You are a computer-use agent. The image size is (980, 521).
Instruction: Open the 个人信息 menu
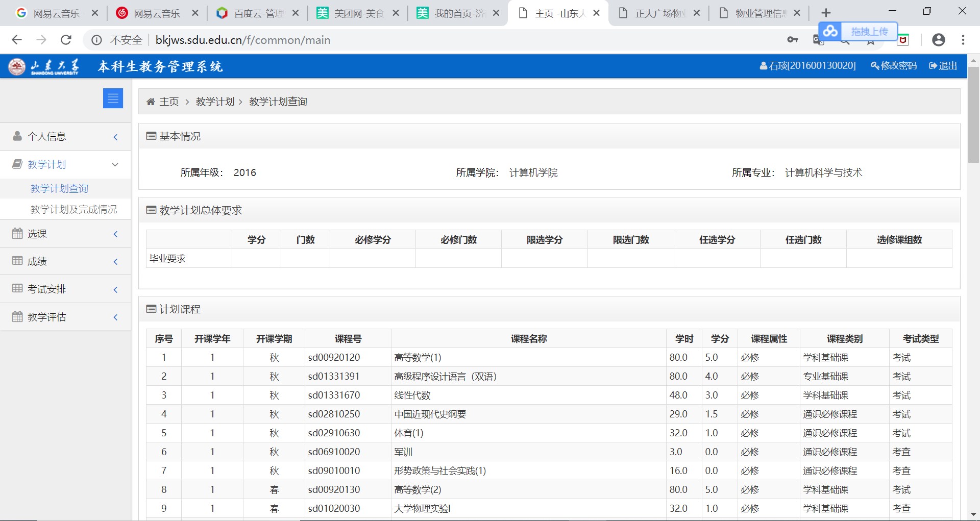point(65,136)
